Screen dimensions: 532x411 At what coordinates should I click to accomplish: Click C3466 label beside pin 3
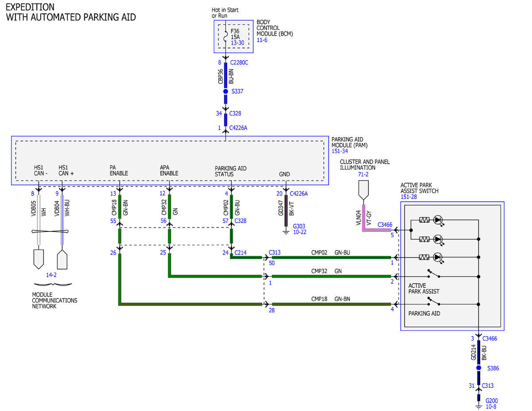click(x=490, y=338)
